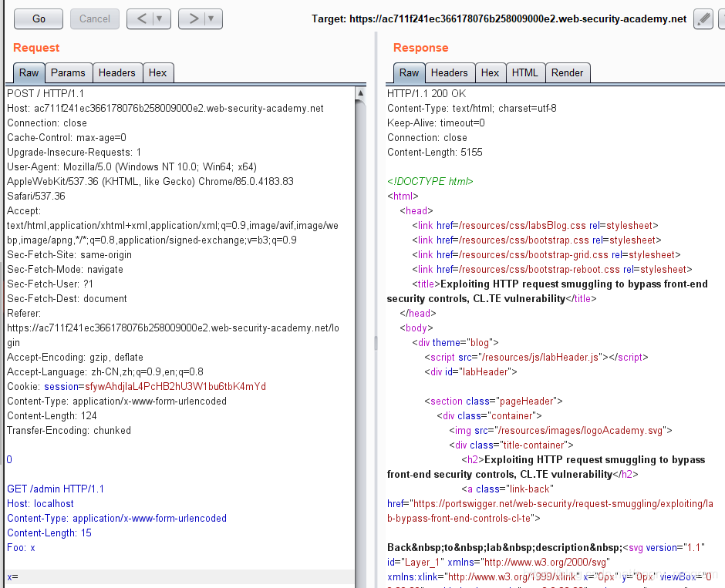Switch to the Request Headers tab
The image size is (725, 588).
click(x=117, y=73)
